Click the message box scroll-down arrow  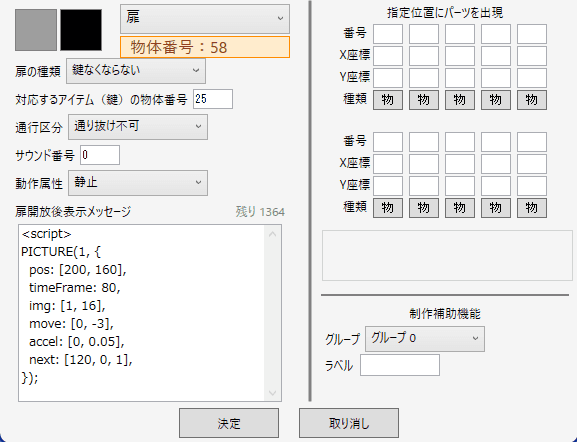273,393
